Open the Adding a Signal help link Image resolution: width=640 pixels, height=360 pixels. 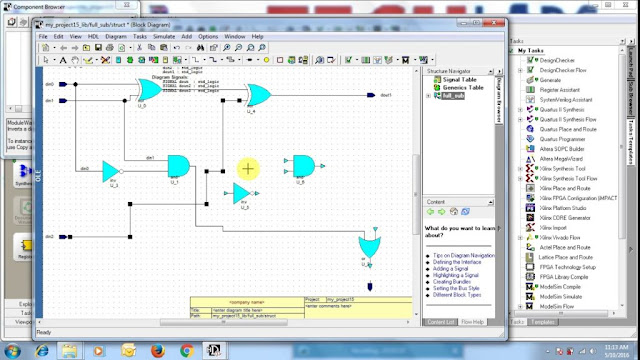pos(450,269)
